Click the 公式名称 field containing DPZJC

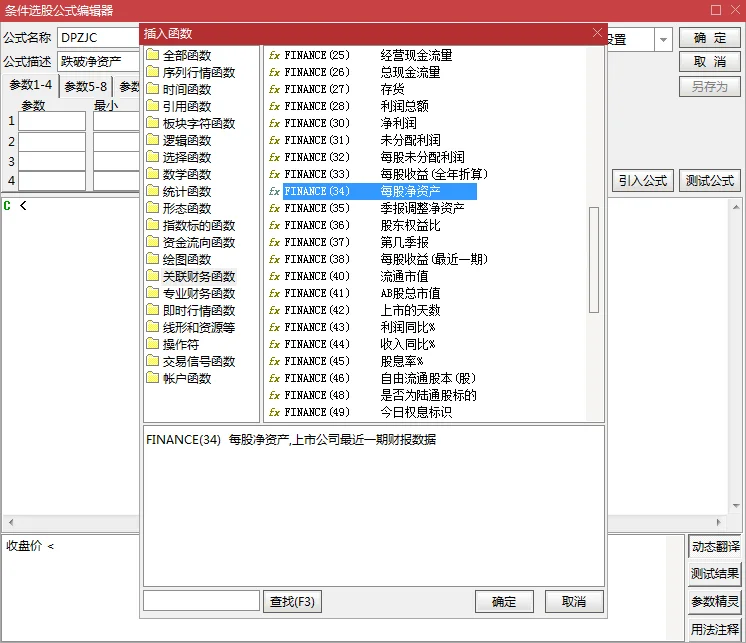point(98,38)
